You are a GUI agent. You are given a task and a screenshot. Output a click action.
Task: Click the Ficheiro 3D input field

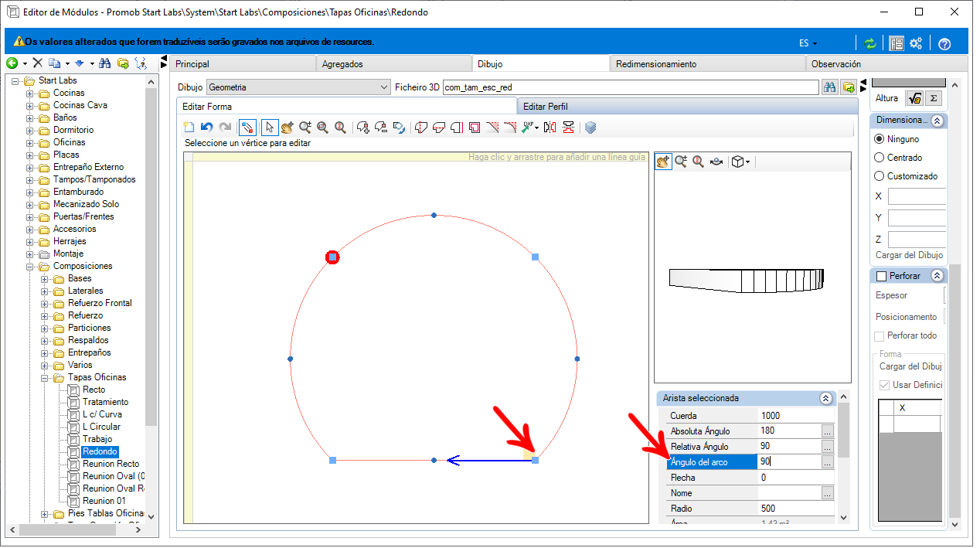point(630,87)
